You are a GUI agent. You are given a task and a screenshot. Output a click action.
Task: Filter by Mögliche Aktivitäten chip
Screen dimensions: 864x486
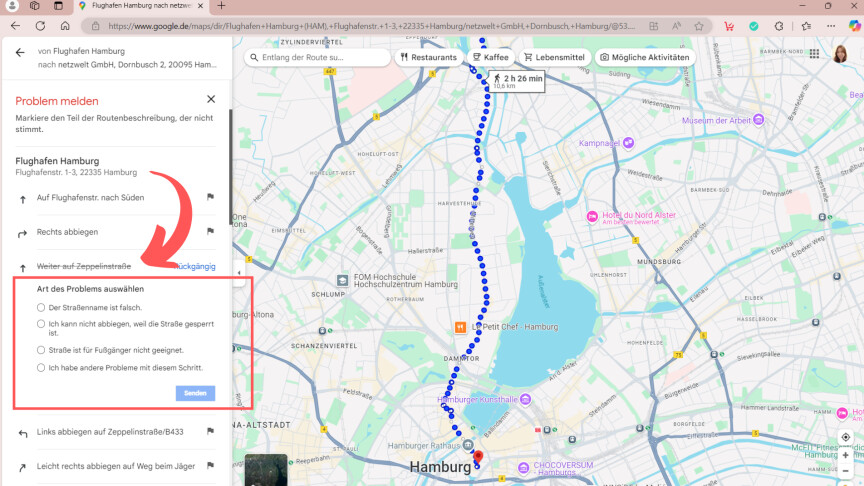[x=645, y=57]
